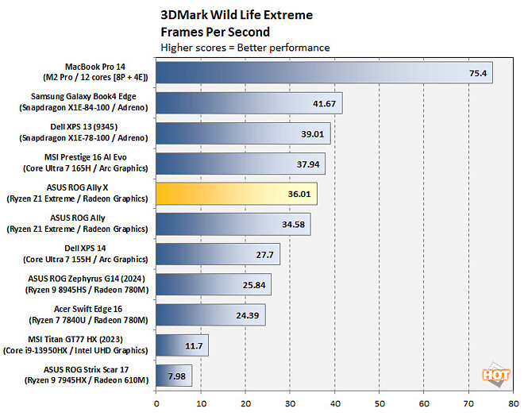Click the "Frames Per Second" subtitle
The height and width of the screenshot is (420, 524).
215,32
